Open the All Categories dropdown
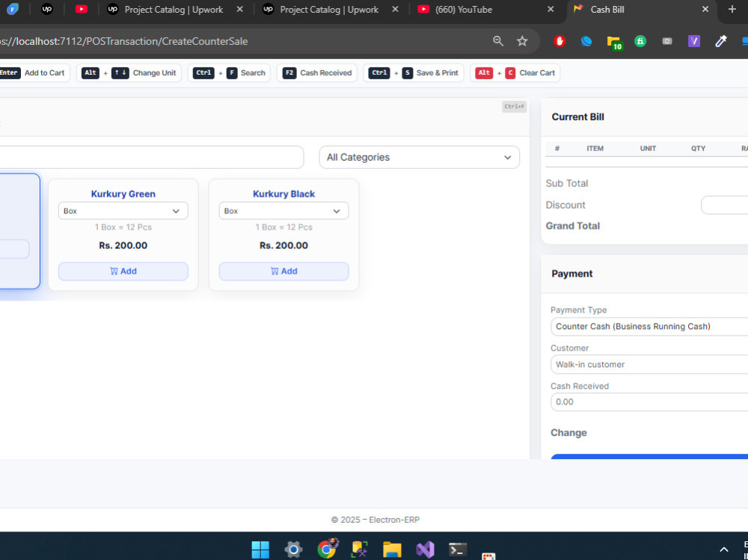This screenshot has width=748, height=560. click(x=420, y=158)
